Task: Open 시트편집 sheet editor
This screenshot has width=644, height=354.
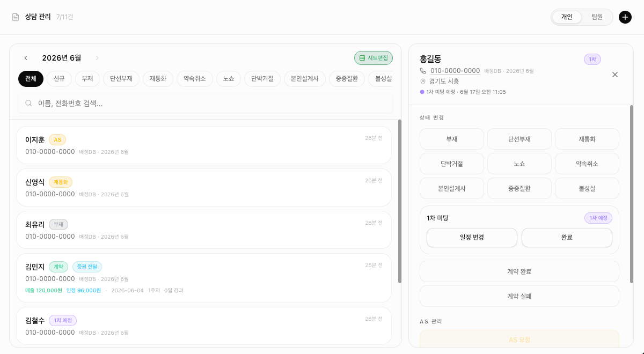Action: click(x=374, y=58)
